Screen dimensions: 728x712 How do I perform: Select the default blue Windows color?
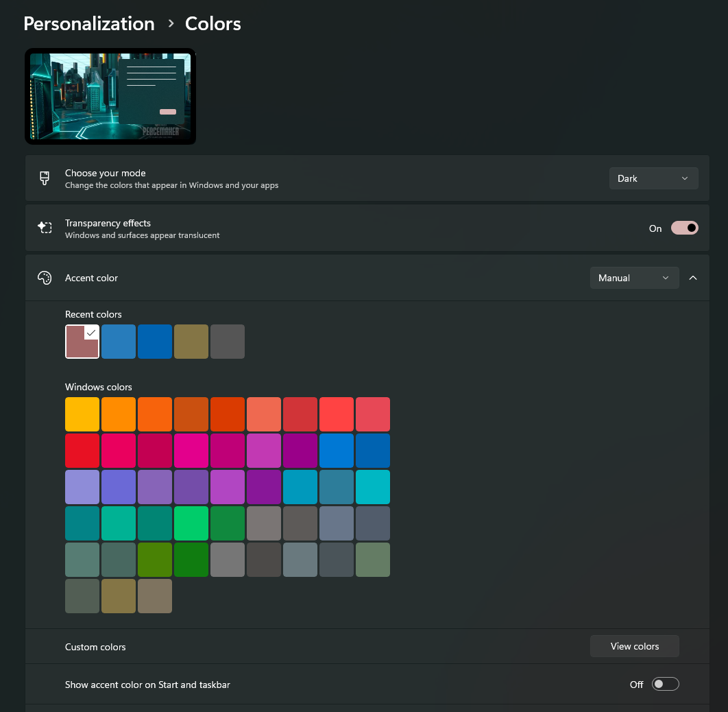tap(337, 451)
